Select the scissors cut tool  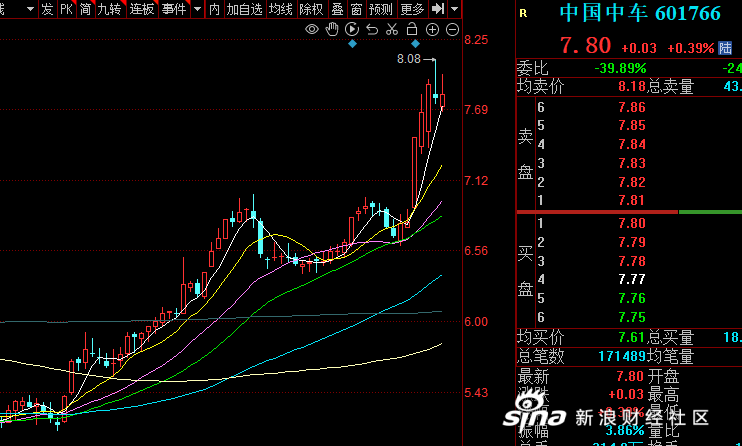392,29
